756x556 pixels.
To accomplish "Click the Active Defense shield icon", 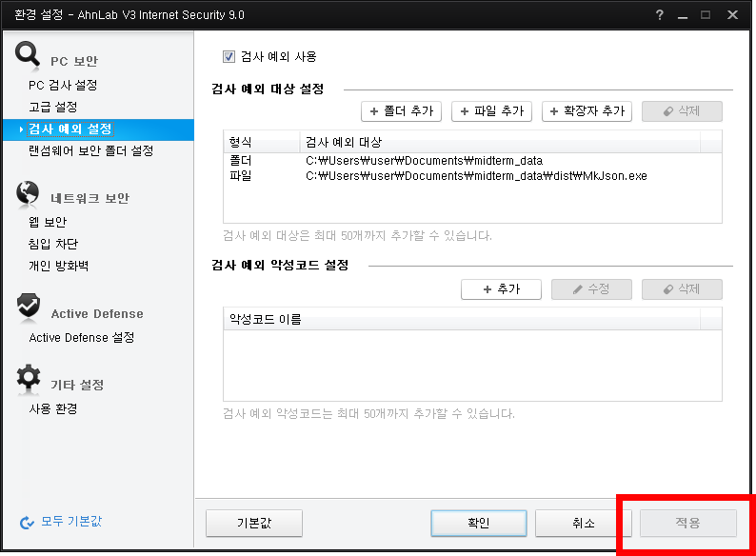I will 29,307.
